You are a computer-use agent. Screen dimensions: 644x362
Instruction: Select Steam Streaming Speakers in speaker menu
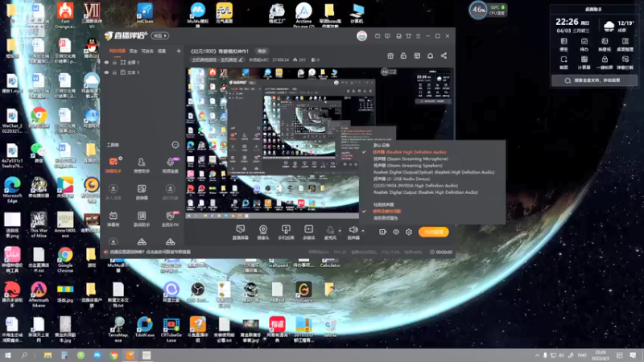[x=407, y=166]
